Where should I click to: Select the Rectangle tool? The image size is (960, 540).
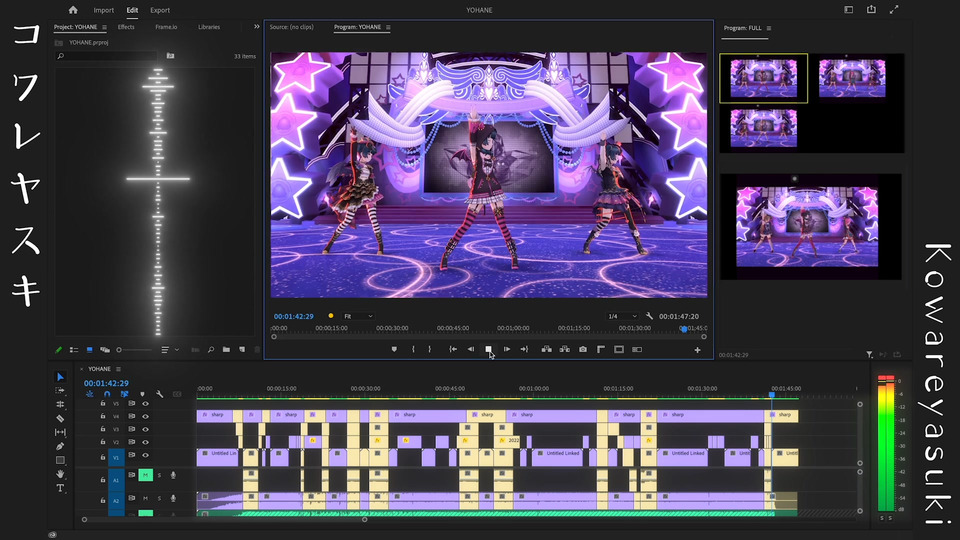(x=60, y=460)
